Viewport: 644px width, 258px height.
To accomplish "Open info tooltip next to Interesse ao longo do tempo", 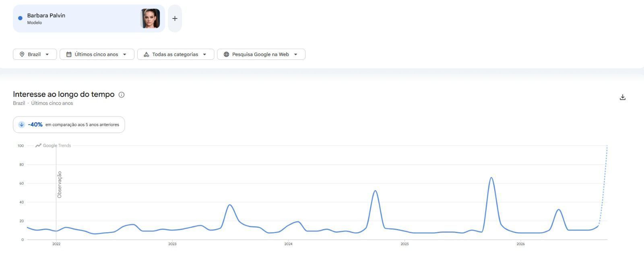I will 122,95.
